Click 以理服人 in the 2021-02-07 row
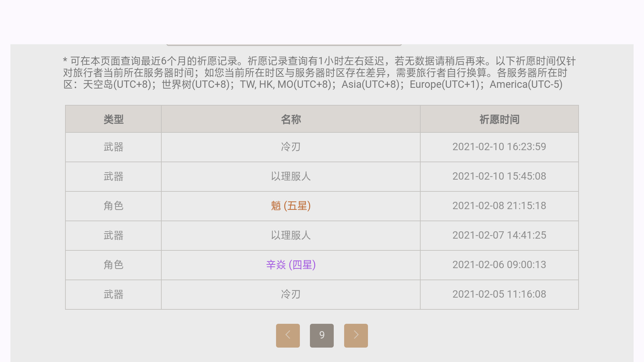The image size is (644, 362). 291,235
